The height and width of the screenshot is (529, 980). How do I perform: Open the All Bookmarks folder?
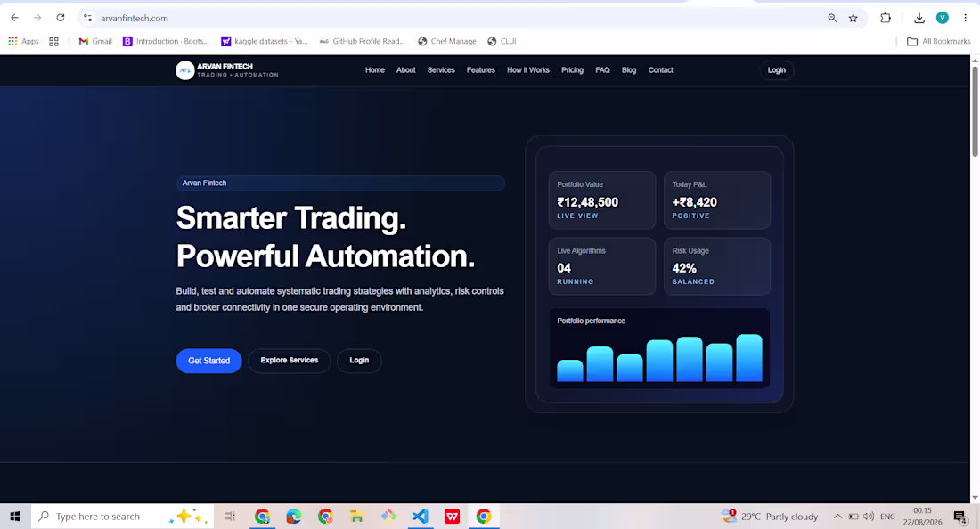coord(939,41)
